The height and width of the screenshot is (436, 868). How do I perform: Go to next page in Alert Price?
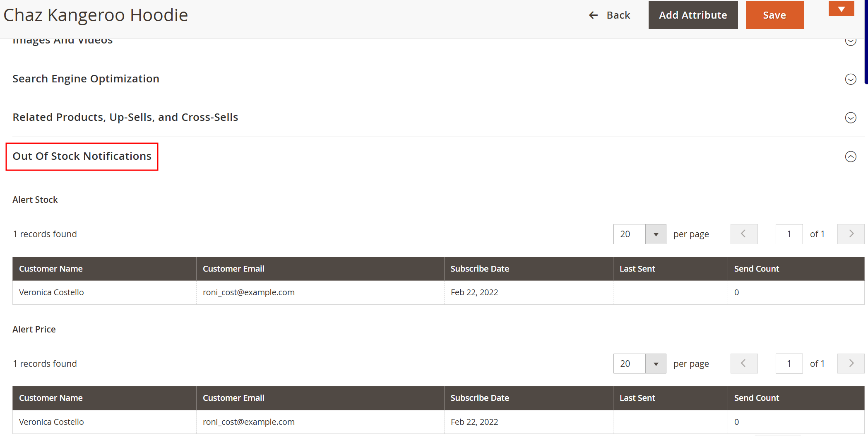click(850, 364)
